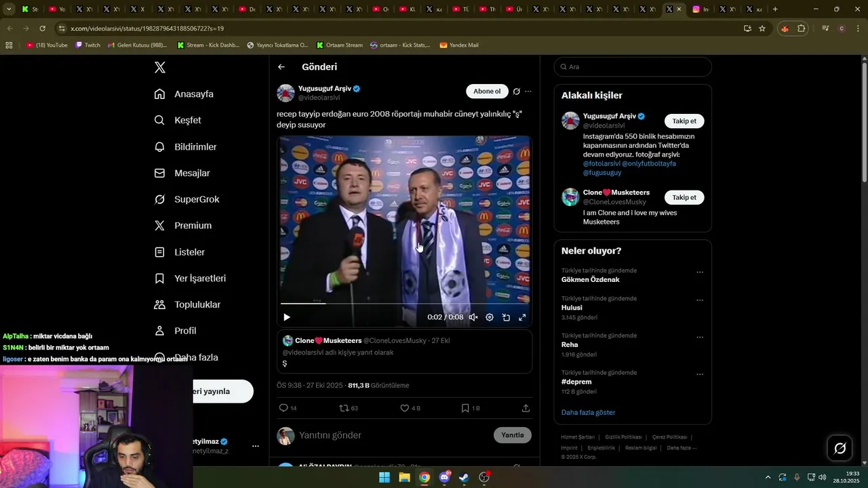Seek on the video progress bar

click(x=404, y=304)
